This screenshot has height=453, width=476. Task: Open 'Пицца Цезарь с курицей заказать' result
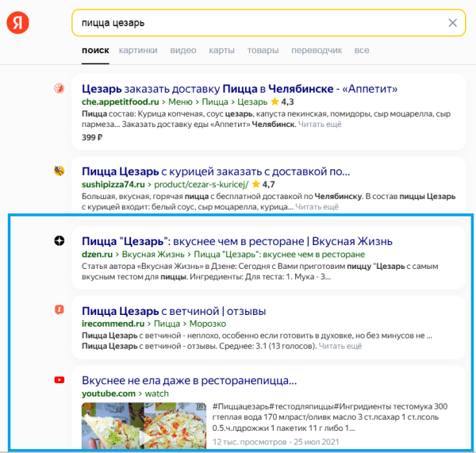click(216, 171)
